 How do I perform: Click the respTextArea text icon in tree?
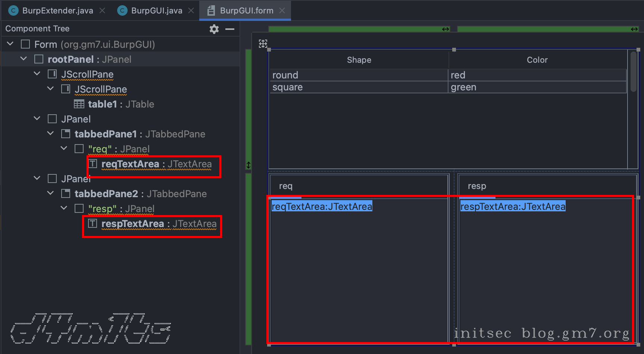(x=93, y=224)
